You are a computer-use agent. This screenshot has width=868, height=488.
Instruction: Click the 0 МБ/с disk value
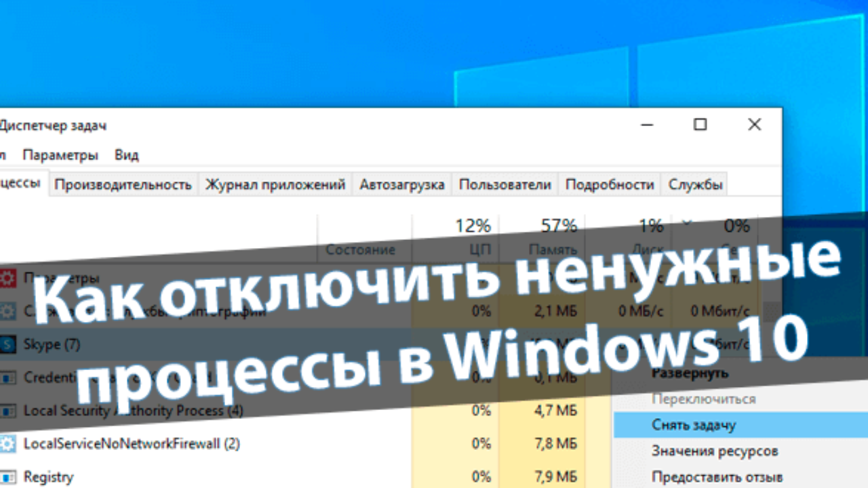641,311
